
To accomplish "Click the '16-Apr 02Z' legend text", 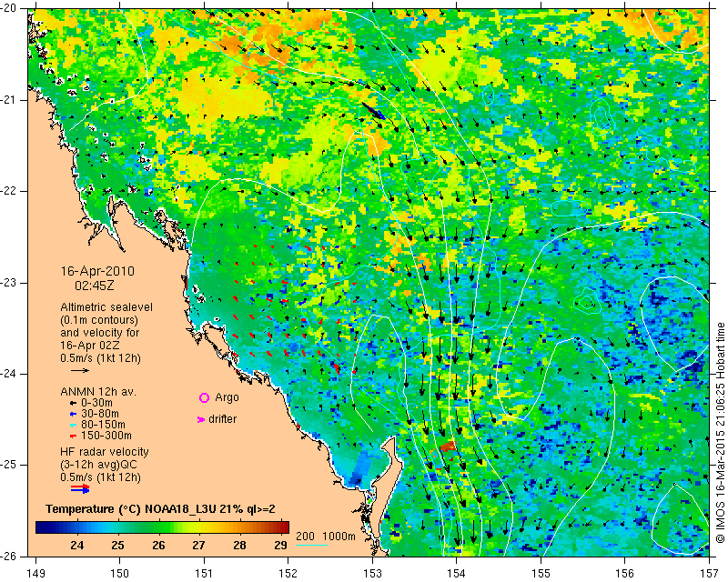I will [89, 346].
